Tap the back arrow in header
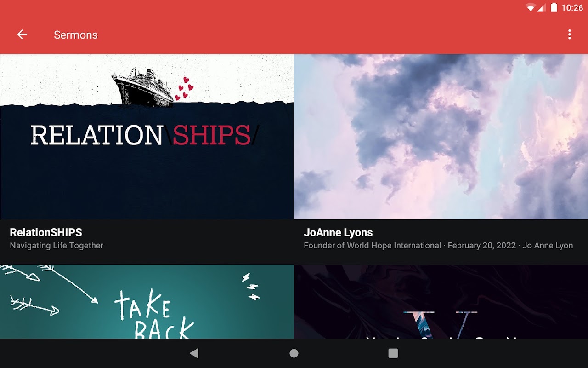 coord(22,34)
